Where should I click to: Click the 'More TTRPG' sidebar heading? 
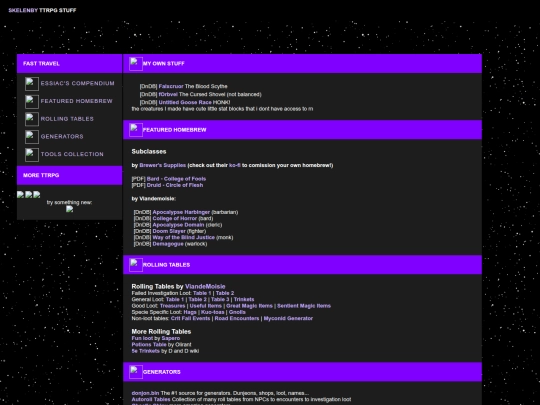pos(41,175)
